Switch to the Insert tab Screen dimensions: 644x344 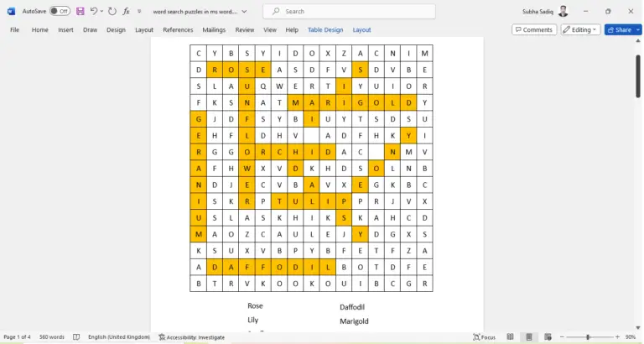[x=65, y=29]
